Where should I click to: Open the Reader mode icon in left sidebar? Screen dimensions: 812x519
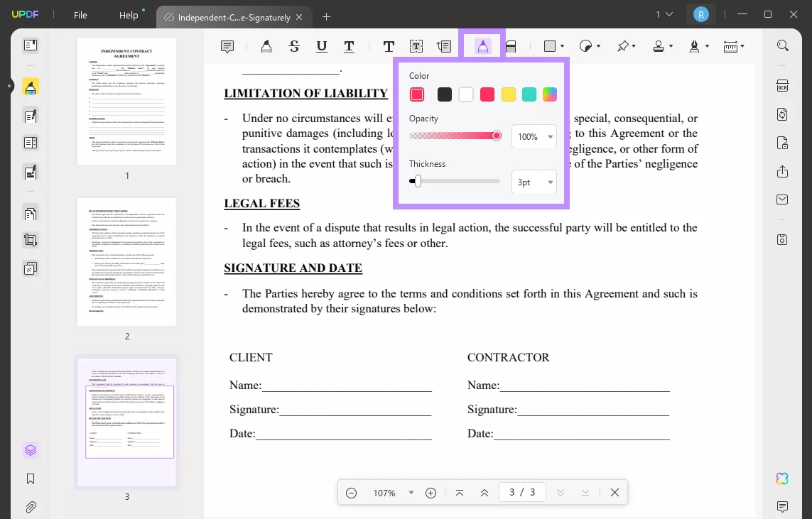pyautogui.click(x=31, y=45)
